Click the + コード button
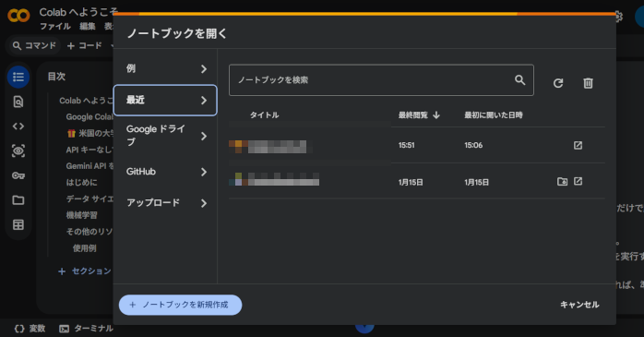Viewport: 644px width, 337px height. pyautogui.click(x=85, y=45)
